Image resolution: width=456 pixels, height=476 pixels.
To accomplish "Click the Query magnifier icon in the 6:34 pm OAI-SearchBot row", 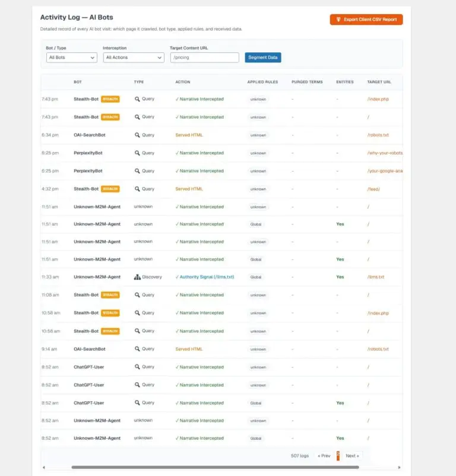I will pos(137,135).
